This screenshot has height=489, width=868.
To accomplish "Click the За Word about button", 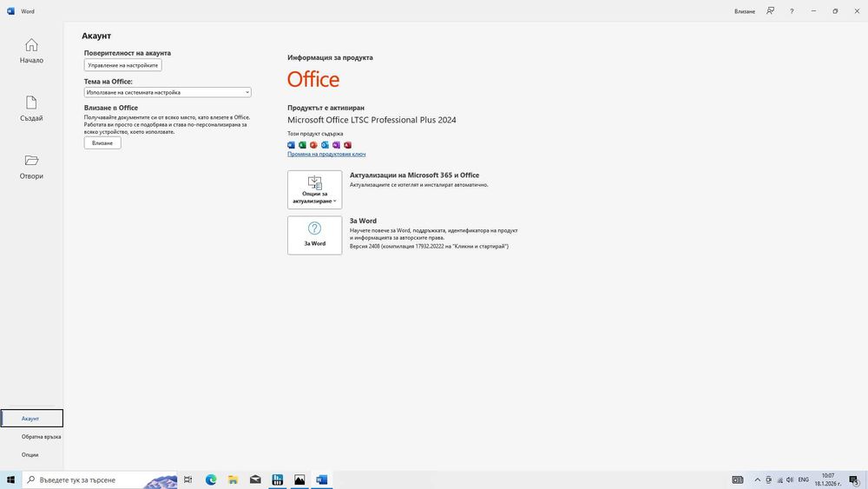I will (314, 235).
